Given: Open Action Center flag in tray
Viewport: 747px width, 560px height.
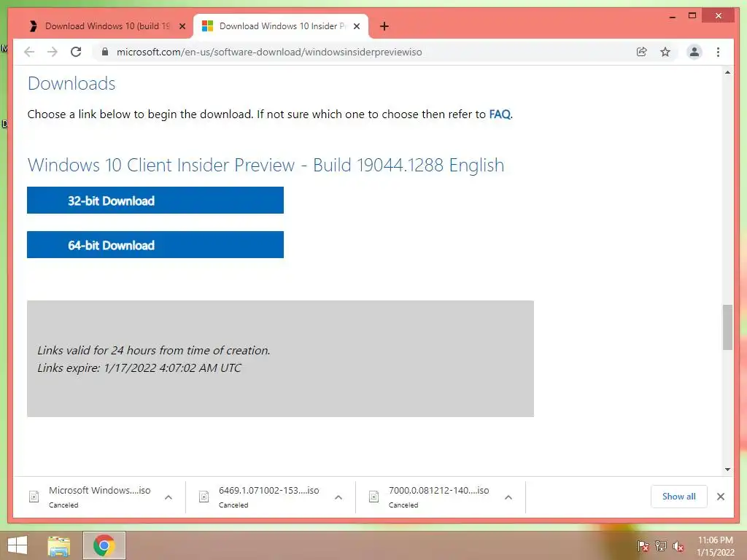Looking at the screenshot, I should [x=643, y=546].
